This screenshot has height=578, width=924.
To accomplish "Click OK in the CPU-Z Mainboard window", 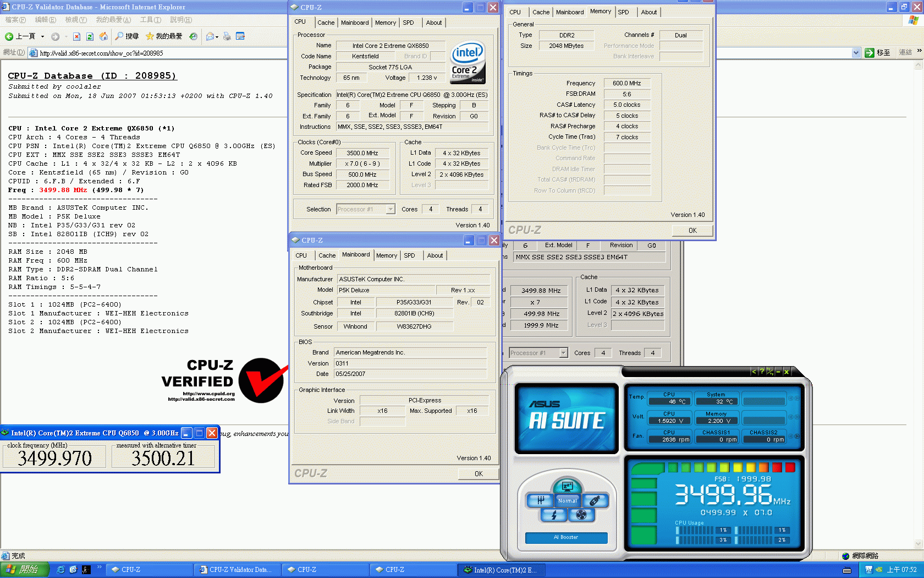I will (x=479, y=474).
